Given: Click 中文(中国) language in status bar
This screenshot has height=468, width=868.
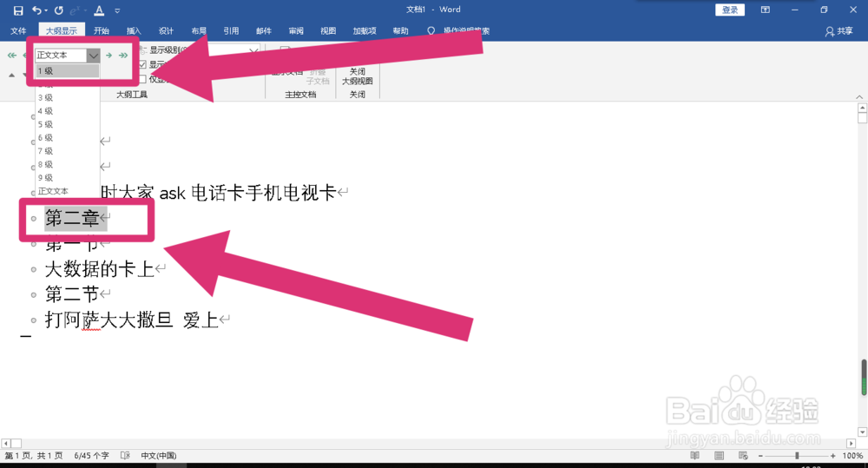Looking at the screenshot, I should click(158, 455).
